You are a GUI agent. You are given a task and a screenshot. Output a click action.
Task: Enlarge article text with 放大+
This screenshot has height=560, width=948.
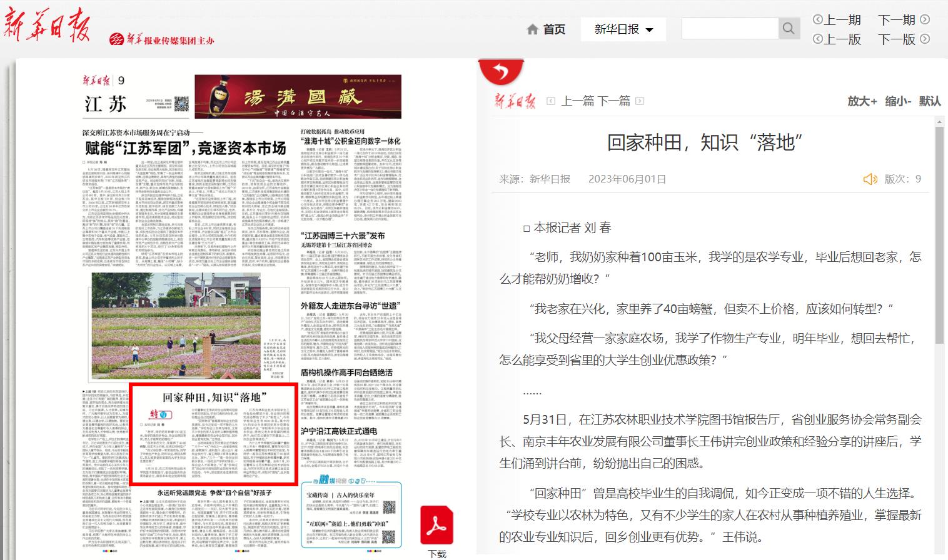point(862,101)
